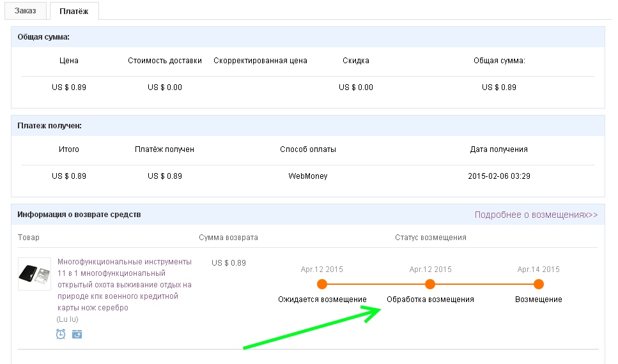The image size is (618, 364).
Task: Open the Многофункциональные инструменты product link
Action: tap(125, 284)
